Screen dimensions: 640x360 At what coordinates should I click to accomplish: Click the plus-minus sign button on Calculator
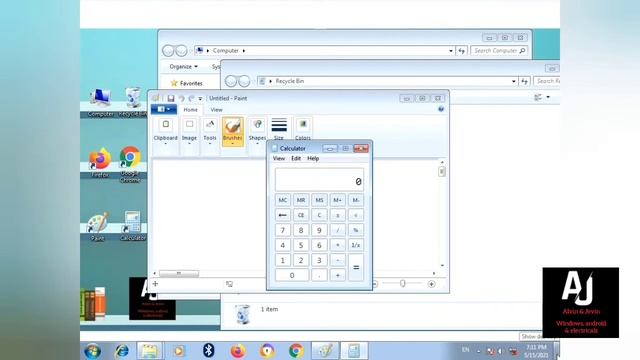pos(338,215)
